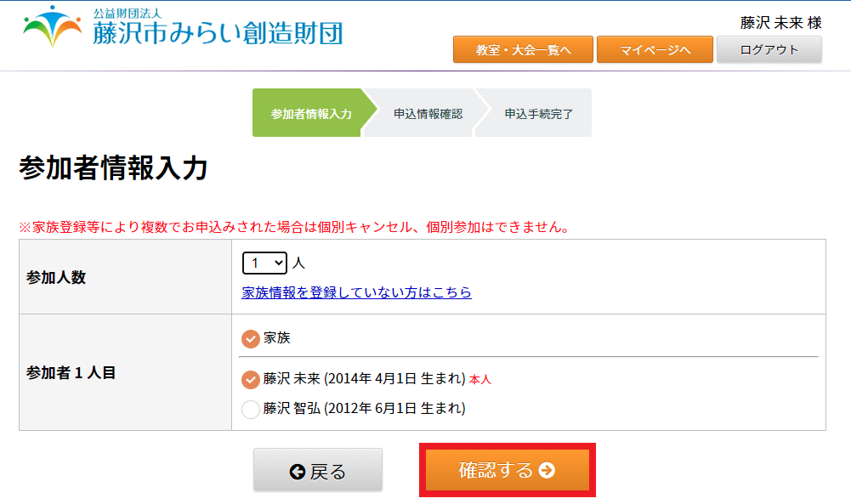Choose participant 藤沢 智弘 radio button
This screenshot has height=504, width=851.
tap(251, 410)
